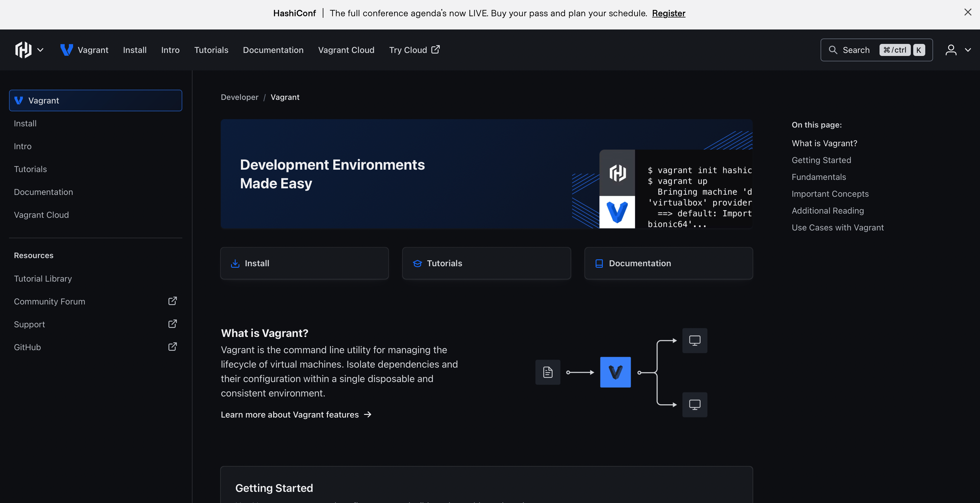Jump to Fundamentals in page outline
Image resolution: width=980 pixels, height=503 pixels.
[819, 177]
